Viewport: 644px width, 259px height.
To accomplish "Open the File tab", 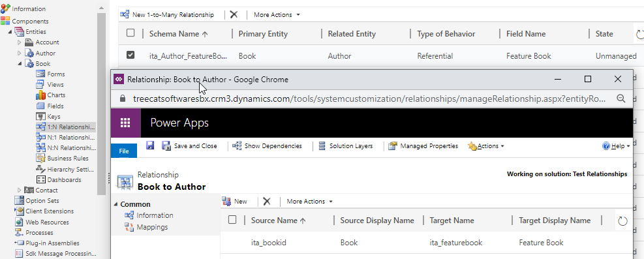I will (x=123, y=151).
